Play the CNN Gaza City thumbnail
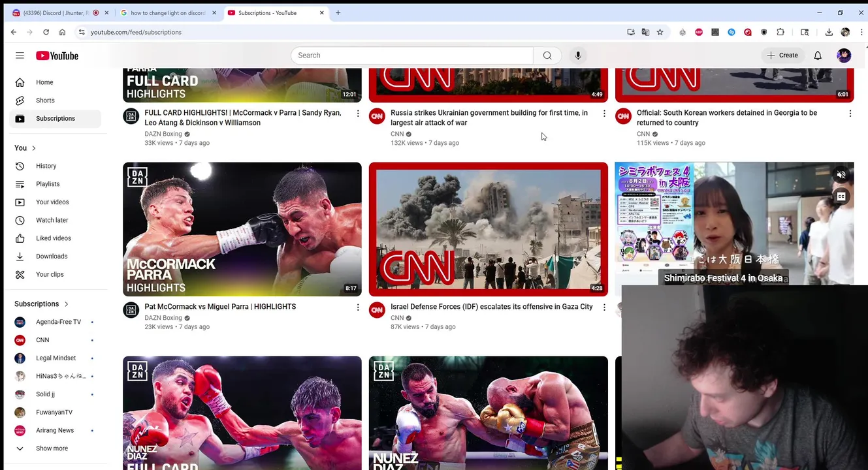Image resolution: width=868 pixels, height=470 pixels. [489, 229]
